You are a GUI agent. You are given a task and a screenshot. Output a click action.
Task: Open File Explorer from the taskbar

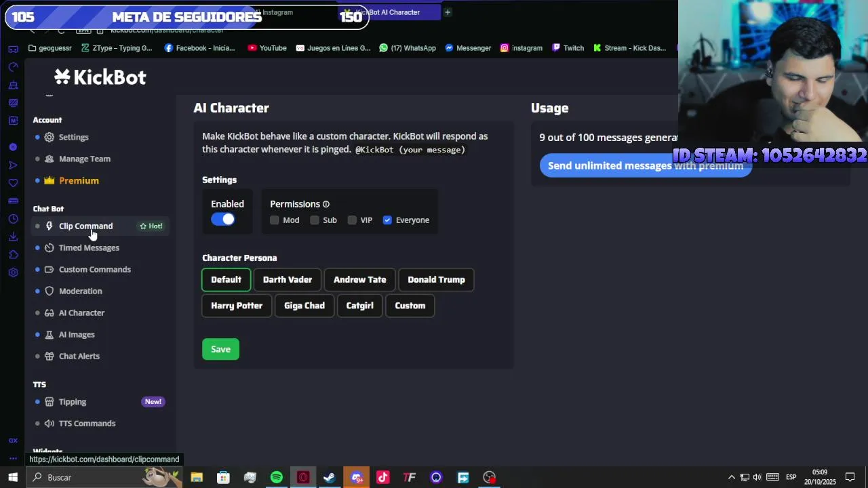(x=197, y=477)
